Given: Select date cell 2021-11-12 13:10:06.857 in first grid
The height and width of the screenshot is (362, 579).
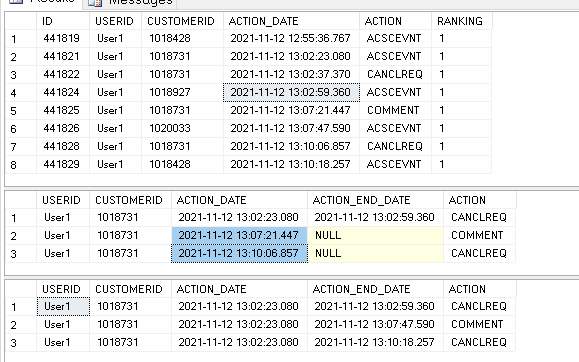Looking at the screenshot, I should [291, 146].
